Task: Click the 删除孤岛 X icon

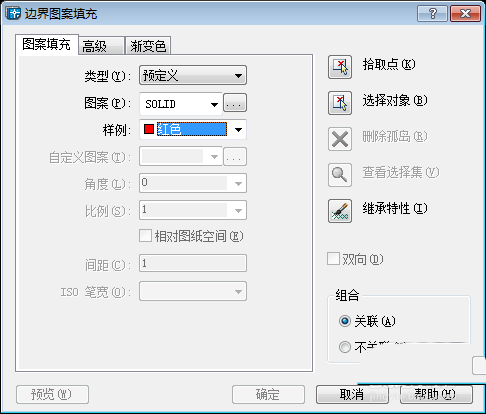Action: click(x=340, y=139)
